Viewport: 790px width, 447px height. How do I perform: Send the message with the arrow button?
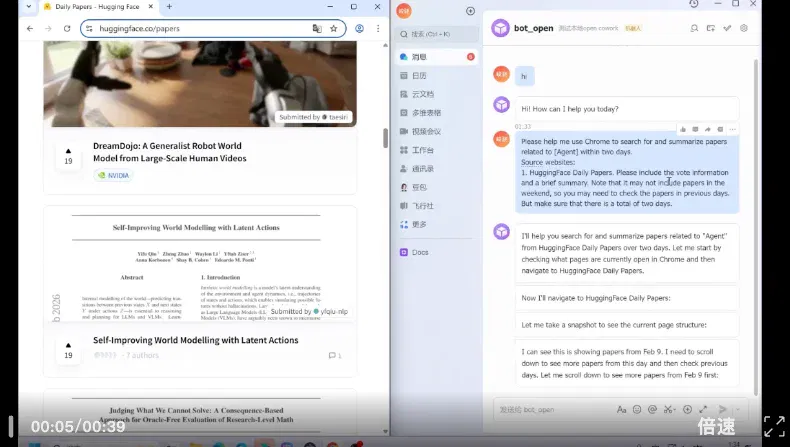point(722,410)
